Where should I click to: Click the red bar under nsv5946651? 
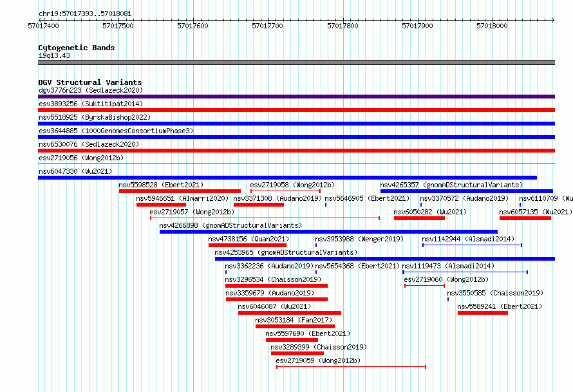click(161, 205)
